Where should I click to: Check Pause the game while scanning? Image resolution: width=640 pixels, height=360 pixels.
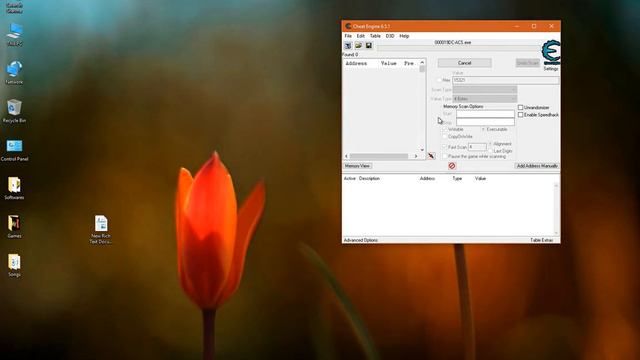pos(445,156)
